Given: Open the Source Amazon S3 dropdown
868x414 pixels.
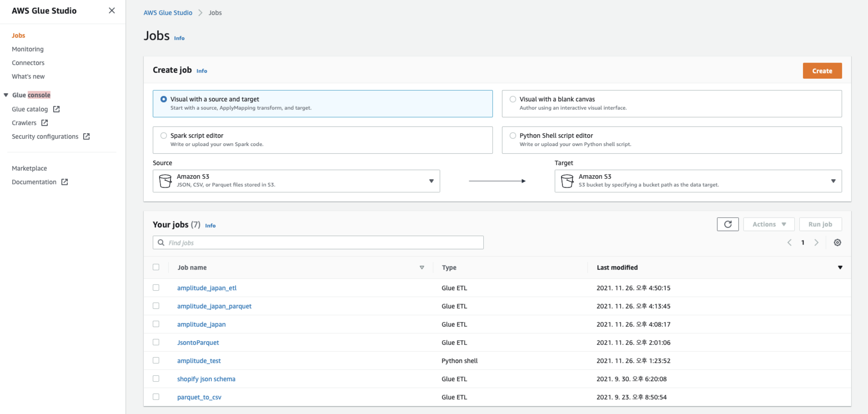Looking at the screenshot, I should pos(296,181).
